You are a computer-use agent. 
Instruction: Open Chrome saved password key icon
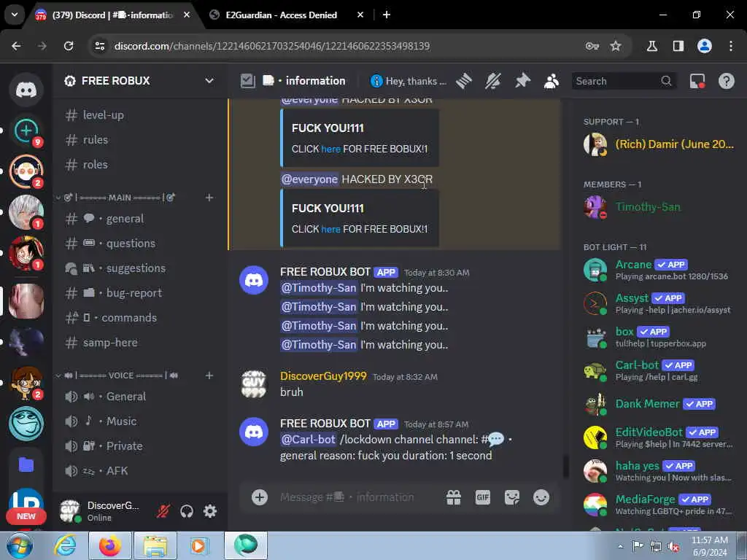tap(592, 46)
